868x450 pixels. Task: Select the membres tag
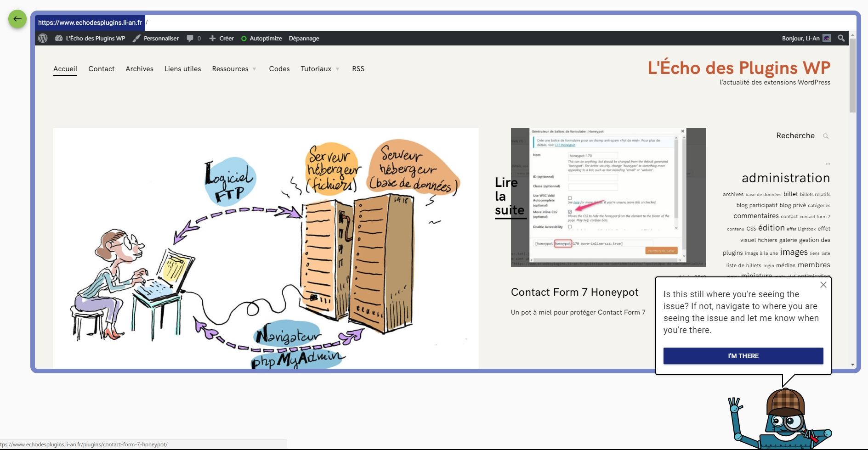[814, 265]
